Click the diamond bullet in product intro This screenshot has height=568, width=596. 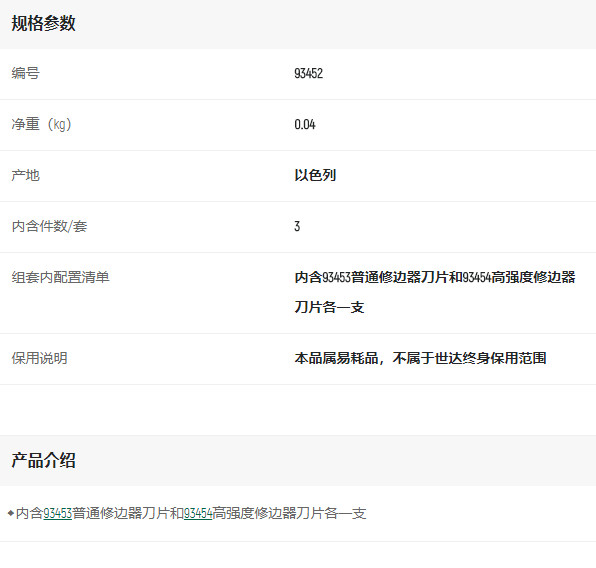coord(11,513)
